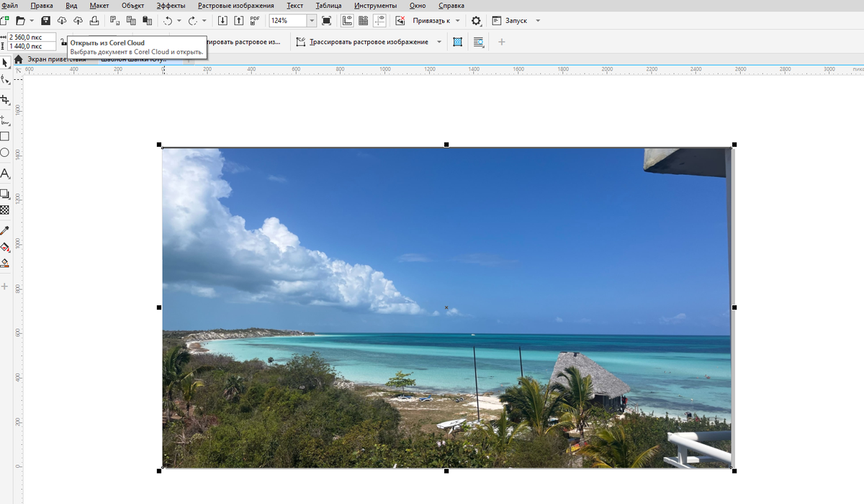Open the Макет menu
The image size is (864, 504).
pos(99,5)
